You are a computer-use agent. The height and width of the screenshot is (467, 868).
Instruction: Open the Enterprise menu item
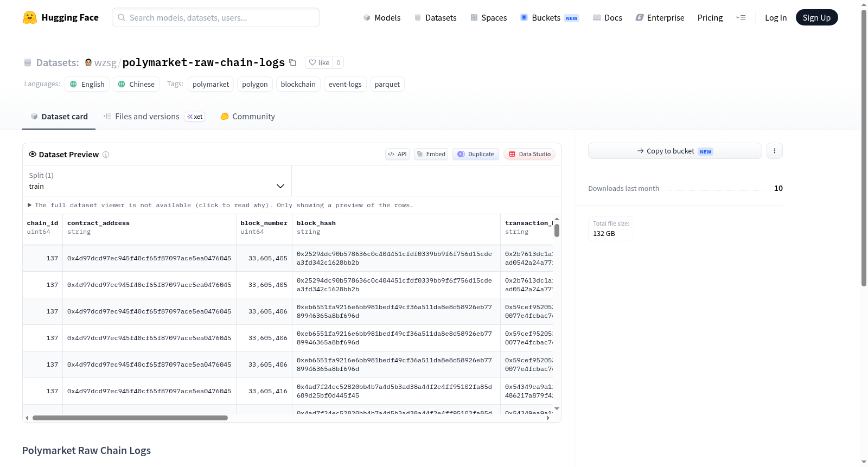pos(660,17)
